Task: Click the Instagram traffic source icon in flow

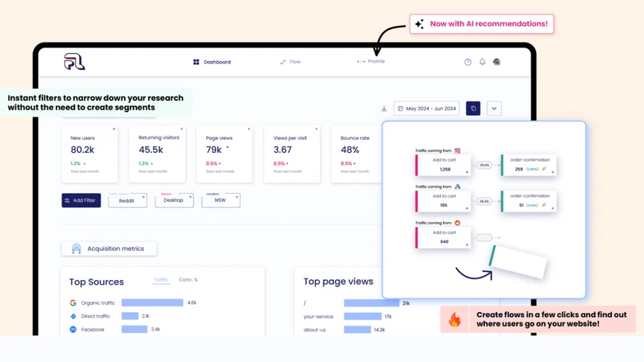Action: click(x=457, y=150)
